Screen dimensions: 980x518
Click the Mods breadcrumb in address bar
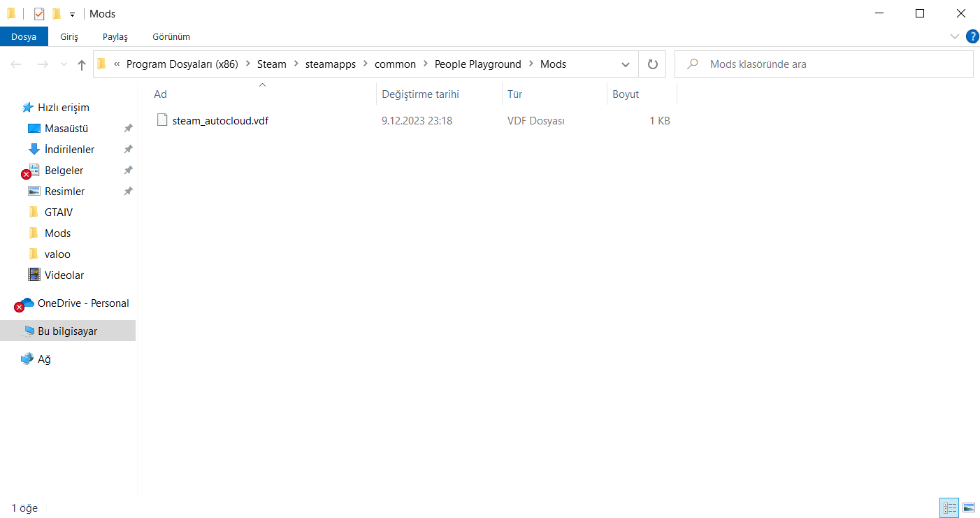[x=554, y=64]
